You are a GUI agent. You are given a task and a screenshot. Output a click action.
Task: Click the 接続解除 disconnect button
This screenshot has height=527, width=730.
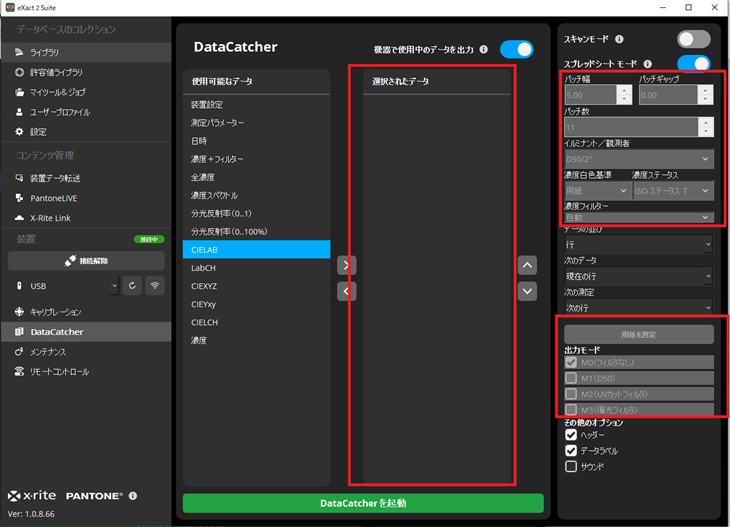tap(86, 261)
